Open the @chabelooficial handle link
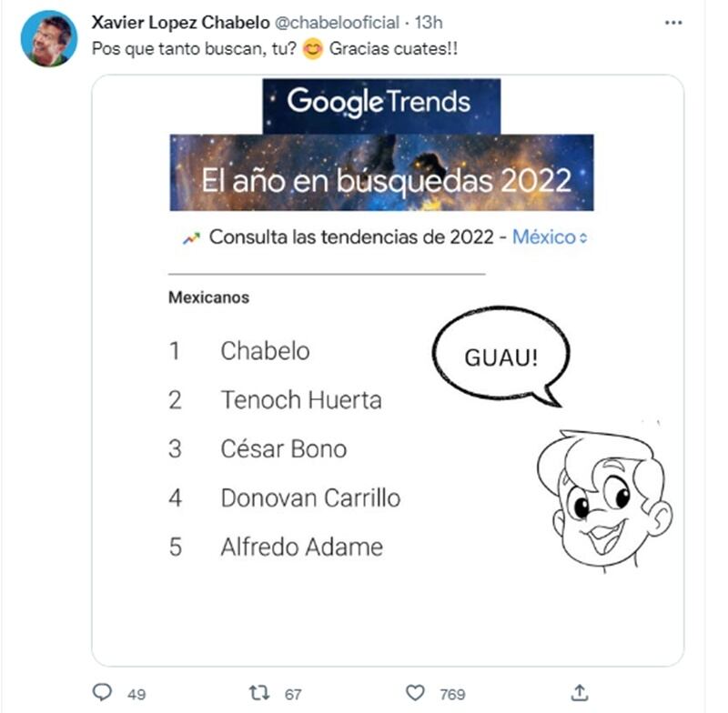Screen dimensions: 728x713 pos(337,23)
